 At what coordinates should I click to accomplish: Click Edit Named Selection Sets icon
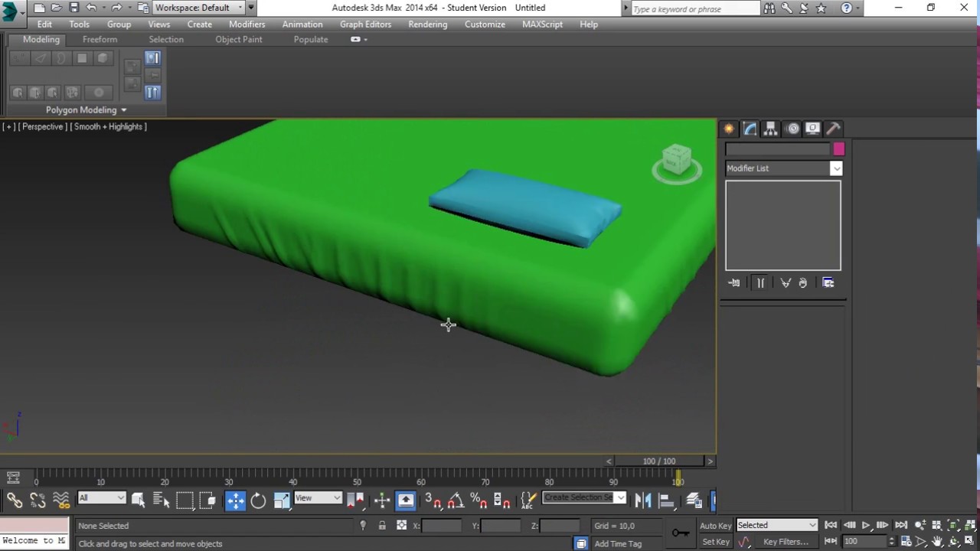pos(528,500)
